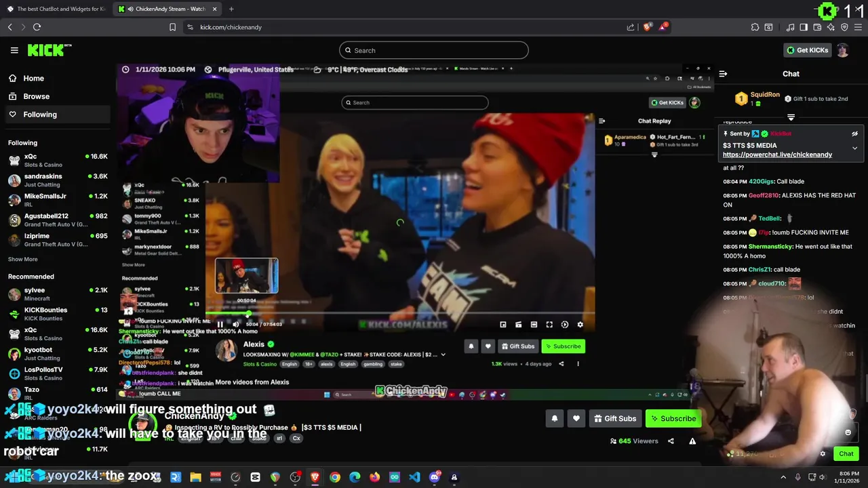
Task: Click the Kick search field
Action: (434, 50)
